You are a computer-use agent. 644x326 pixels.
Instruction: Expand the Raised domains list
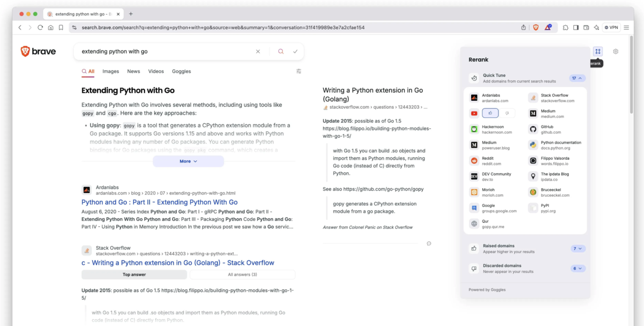(x=577, y=248)
